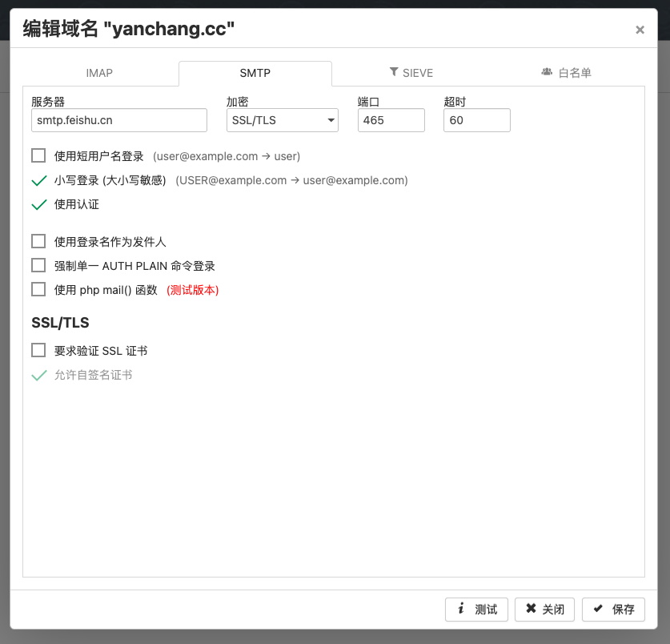Viewport: 670px width, 644px height.
Task: Click the info icon on 测试 button
Action: tap(461, 610)
